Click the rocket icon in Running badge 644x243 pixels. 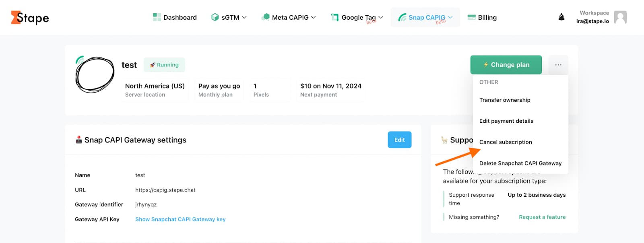pyautogui.click(x=153, y=65)
